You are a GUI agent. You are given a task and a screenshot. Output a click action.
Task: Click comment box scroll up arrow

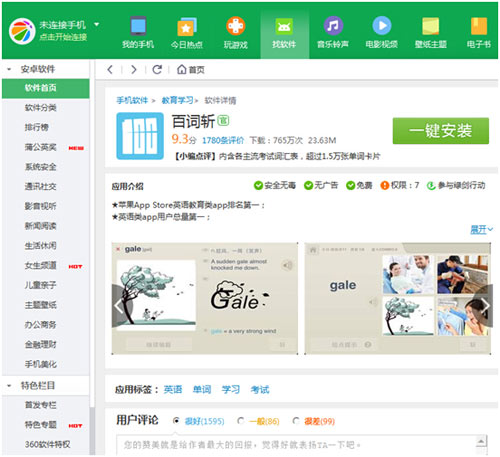(x=481, y=442)
